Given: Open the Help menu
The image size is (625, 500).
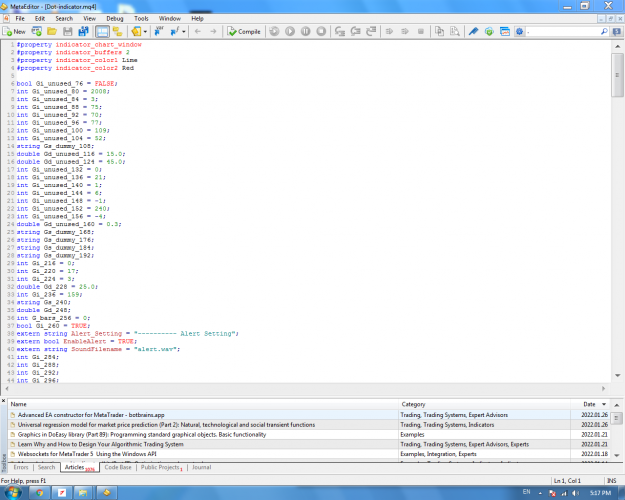Looking at the screenshot, I should coord(197,18).
